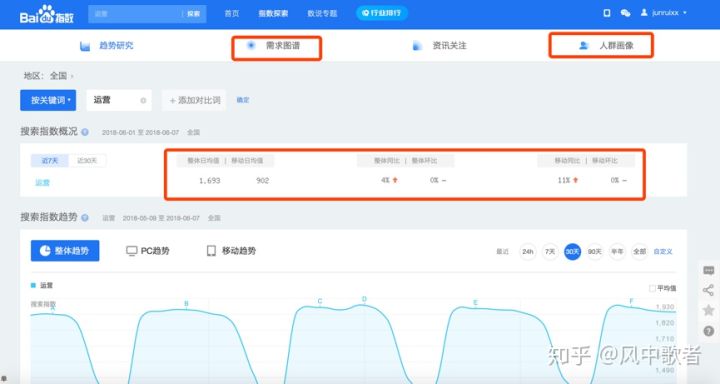Viewport: 720px width, 384px height.
Task: Click the 运营 legend color swatch
Action: [33, 286]
